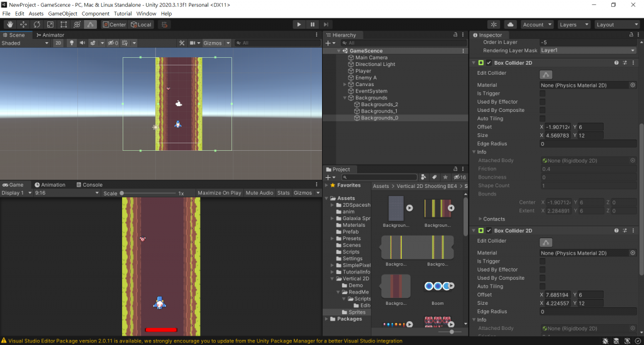This screenshot has width=644, height=345.
Task: Open Rendering Layer Mask dropdown
Action: pos(588,50)
